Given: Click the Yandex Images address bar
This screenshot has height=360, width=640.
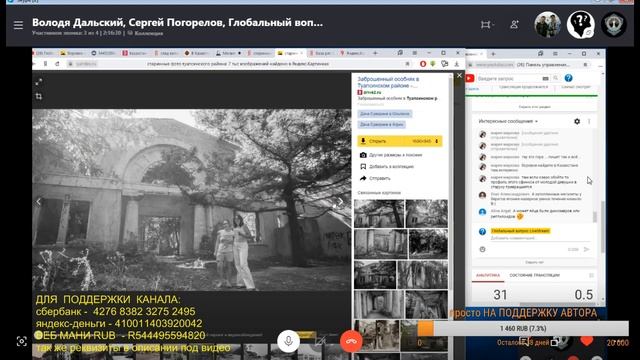Looking at the screenshot, I should (238, 64).
